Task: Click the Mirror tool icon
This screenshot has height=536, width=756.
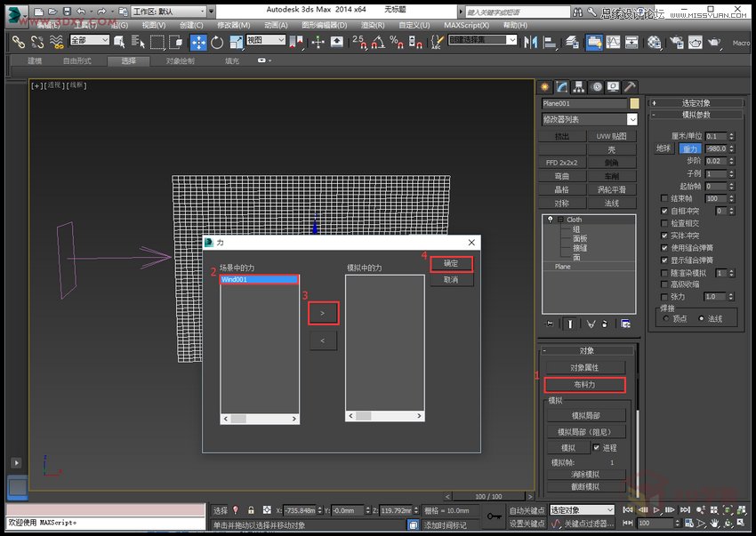Action: click(x=530, y=43)
